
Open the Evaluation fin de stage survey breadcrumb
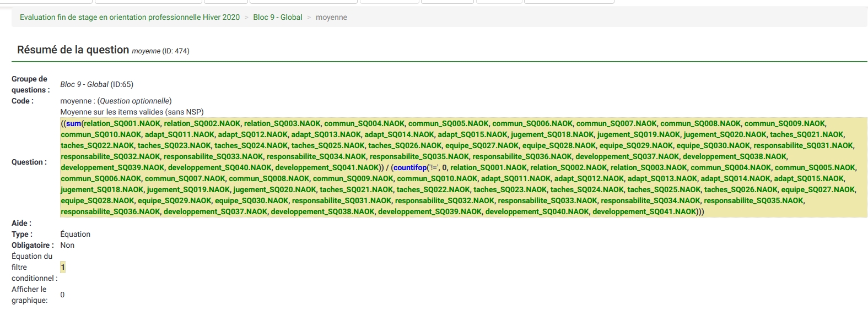coord(130,18)
